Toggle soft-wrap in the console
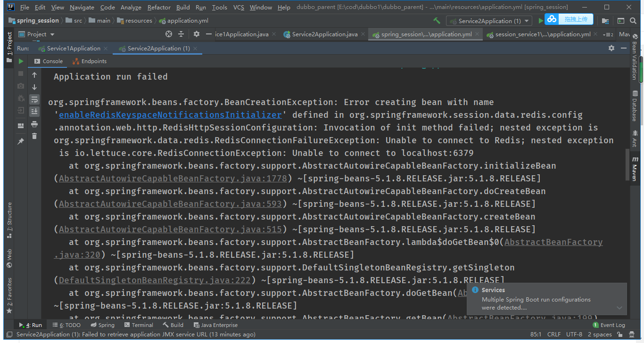644x343 pixels. (34, 99)
